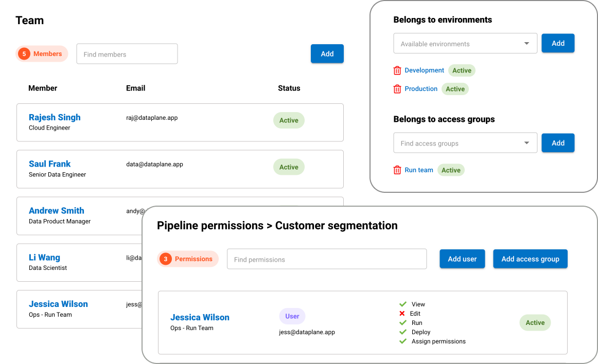Open Saul Frank's member profile link
598x364 pixels.
tap(49, 163)
